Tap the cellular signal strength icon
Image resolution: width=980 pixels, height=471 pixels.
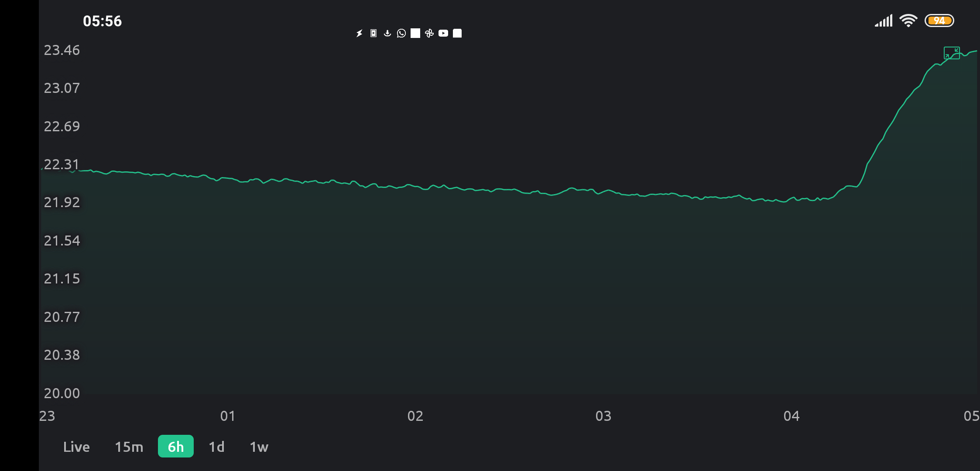884,20
